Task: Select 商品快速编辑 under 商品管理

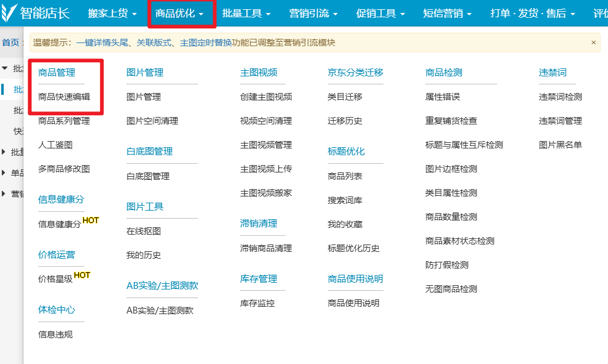Action: pyautogui.click(x=64, y=97)
